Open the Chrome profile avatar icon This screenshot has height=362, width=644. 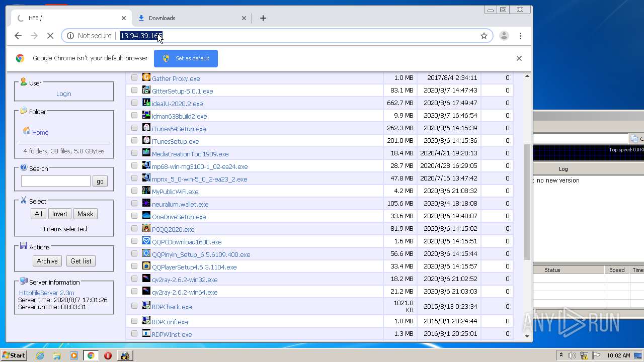pos(504,36)
